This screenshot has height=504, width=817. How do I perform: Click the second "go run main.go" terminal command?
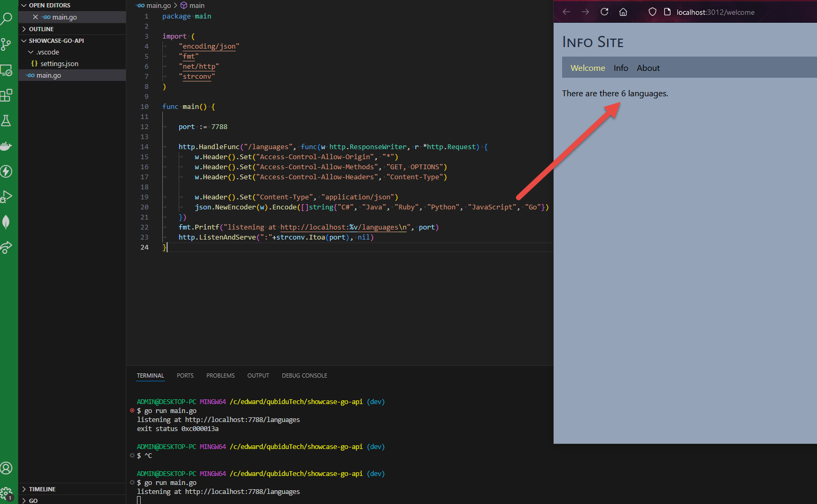[x=170, y=483]
